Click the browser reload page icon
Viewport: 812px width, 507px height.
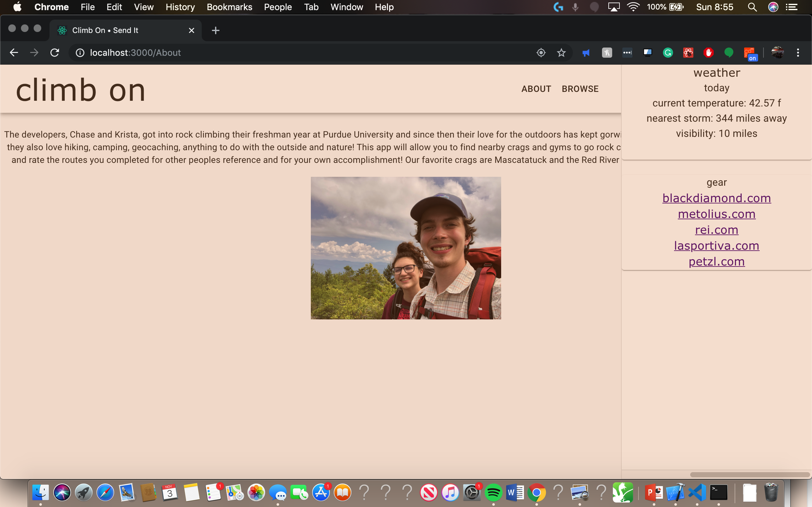(55, 53)
